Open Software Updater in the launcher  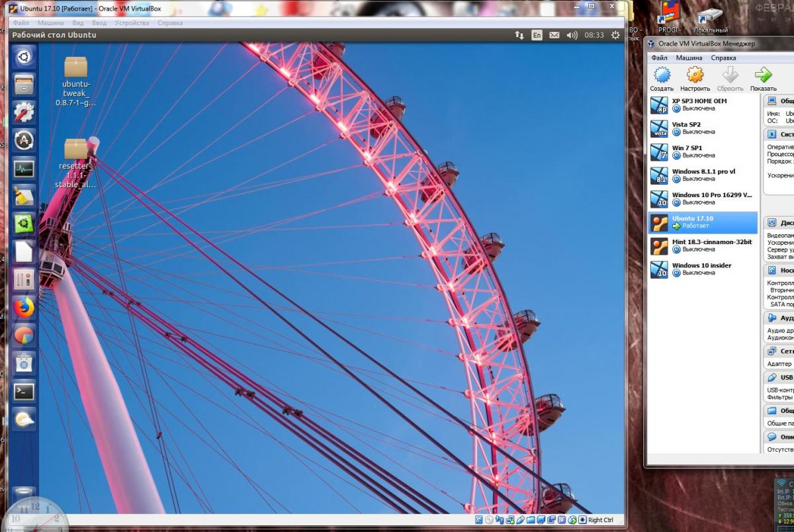point(24,140)
